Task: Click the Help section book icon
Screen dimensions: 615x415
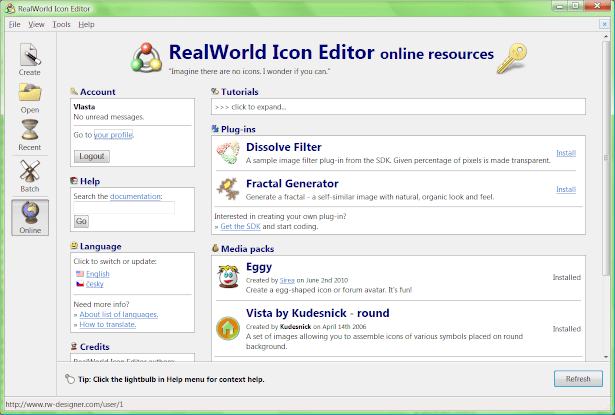Action: click(x=74, y=181)
